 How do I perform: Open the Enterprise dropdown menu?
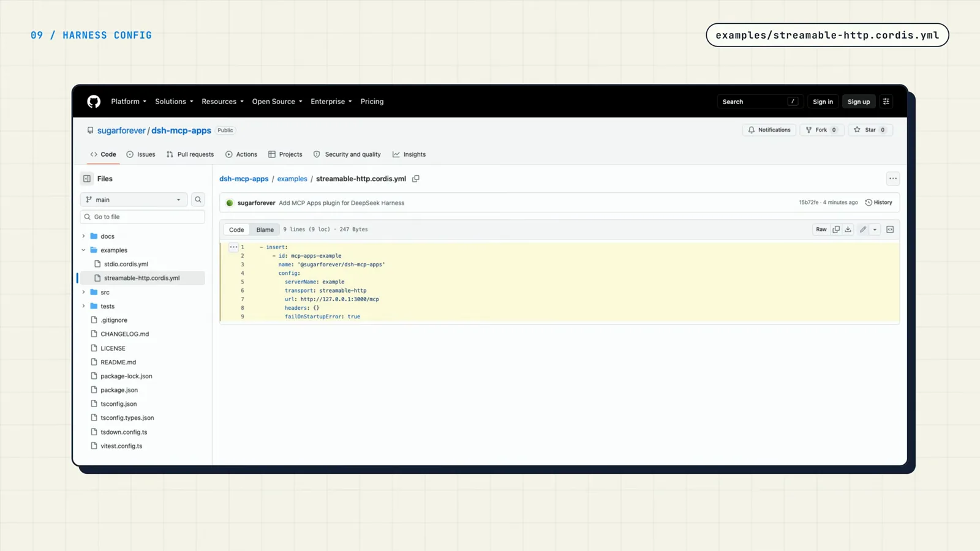pyautogui.click(x=331, y=102)
